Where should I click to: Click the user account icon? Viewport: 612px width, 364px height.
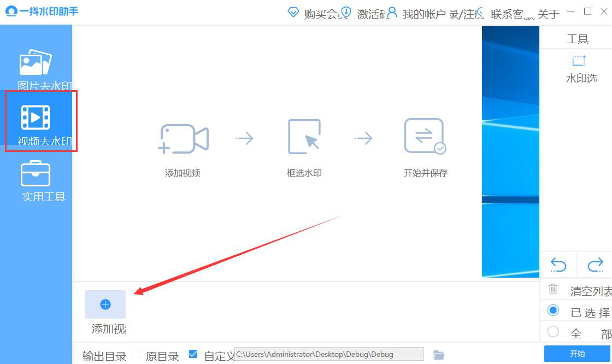(x=392, y=12)
